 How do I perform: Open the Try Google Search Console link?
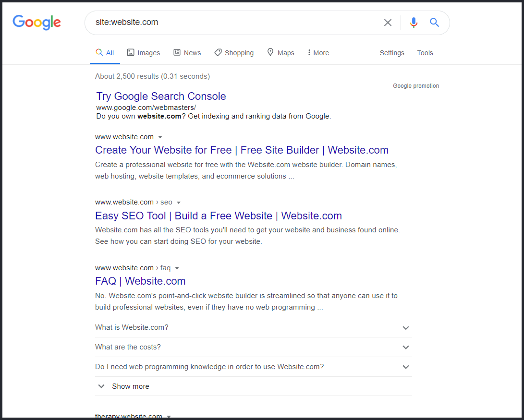click(x=161, y=96)
